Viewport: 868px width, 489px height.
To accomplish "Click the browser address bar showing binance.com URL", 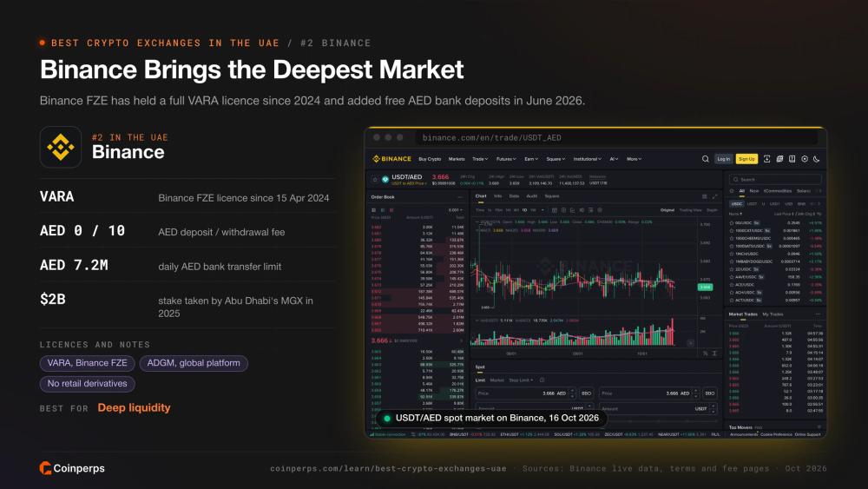I will click(617, 137).
